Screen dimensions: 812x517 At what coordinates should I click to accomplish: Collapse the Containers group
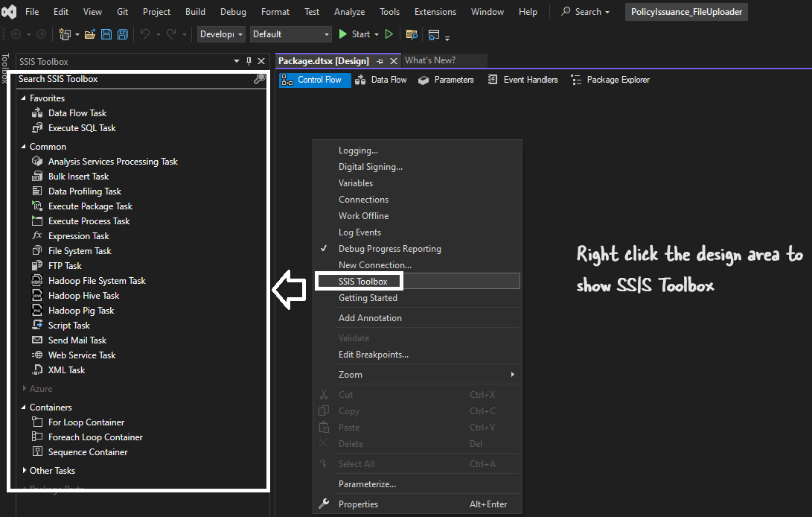pos(23,407)
